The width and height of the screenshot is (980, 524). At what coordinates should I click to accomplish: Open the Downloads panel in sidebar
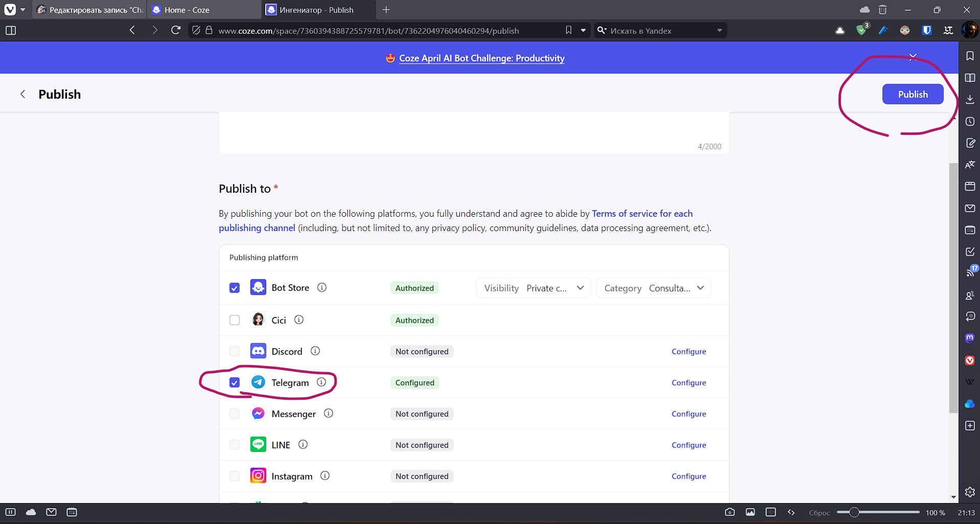click(x=970, y=99)
